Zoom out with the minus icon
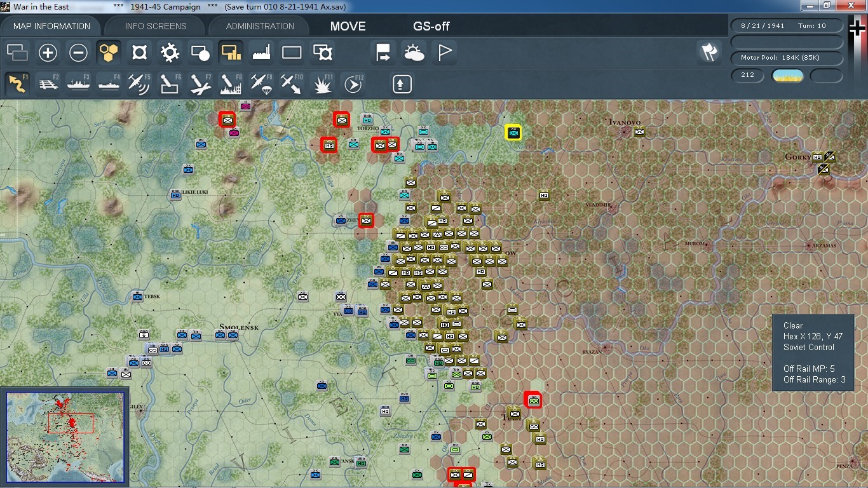This screenshot has width=868, height=488. [x=78, y=53]
